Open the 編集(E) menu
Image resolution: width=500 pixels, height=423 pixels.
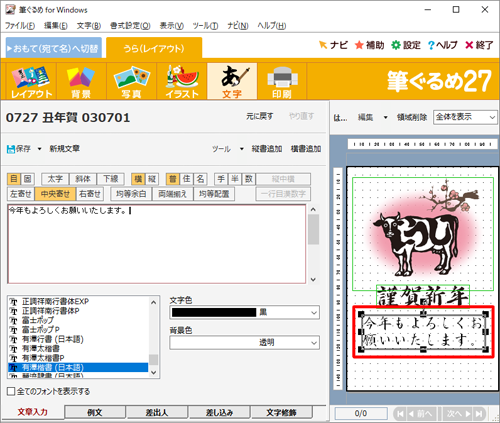(56, 26)
